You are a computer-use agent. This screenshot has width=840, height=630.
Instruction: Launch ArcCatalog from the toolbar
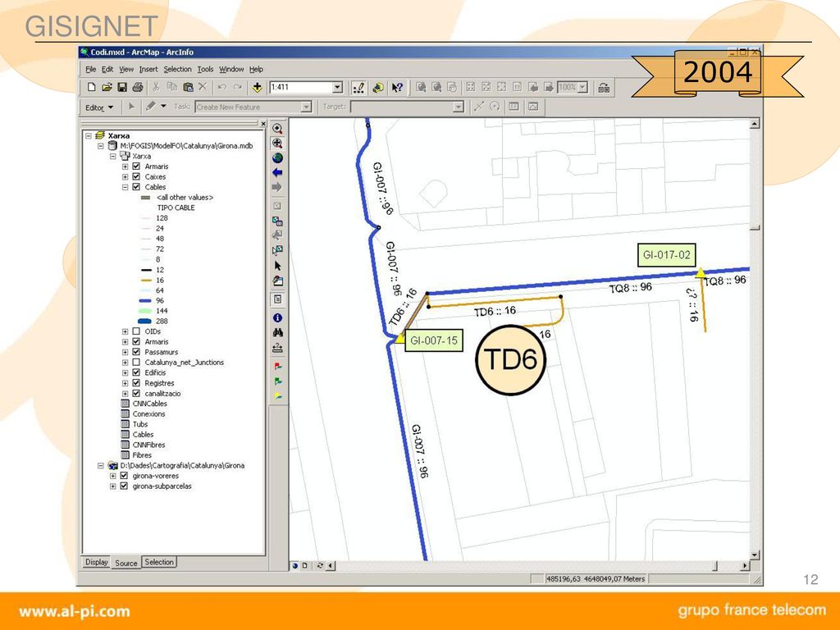378,87
